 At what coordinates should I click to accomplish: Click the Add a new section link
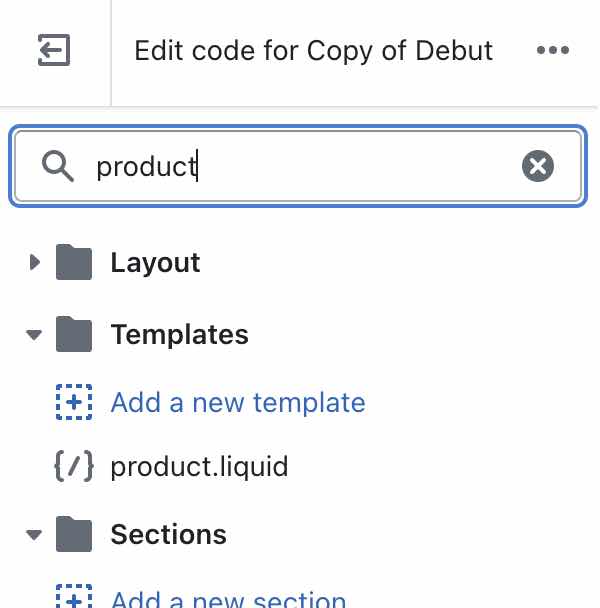click(228, 600)
